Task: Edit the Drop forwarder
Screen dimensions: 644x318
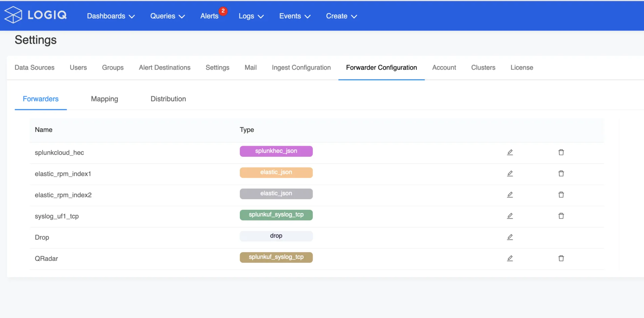Action: (x=510, y=237)
